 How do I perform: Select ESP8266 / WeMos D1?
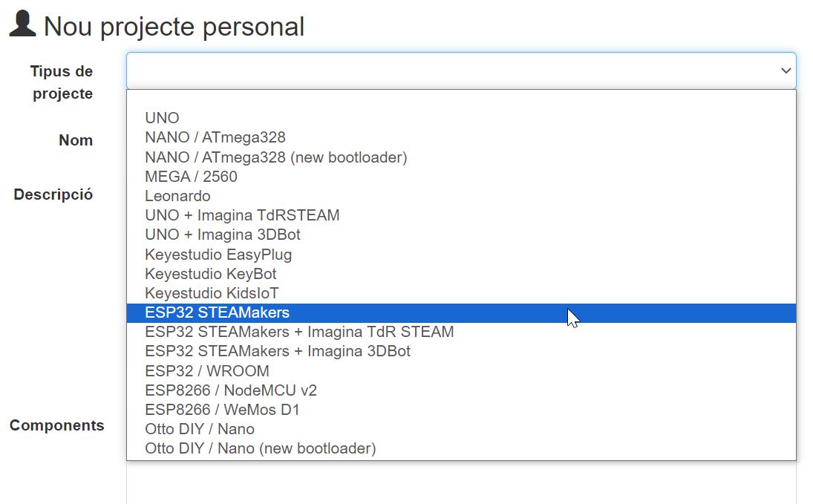click(223, 410)
